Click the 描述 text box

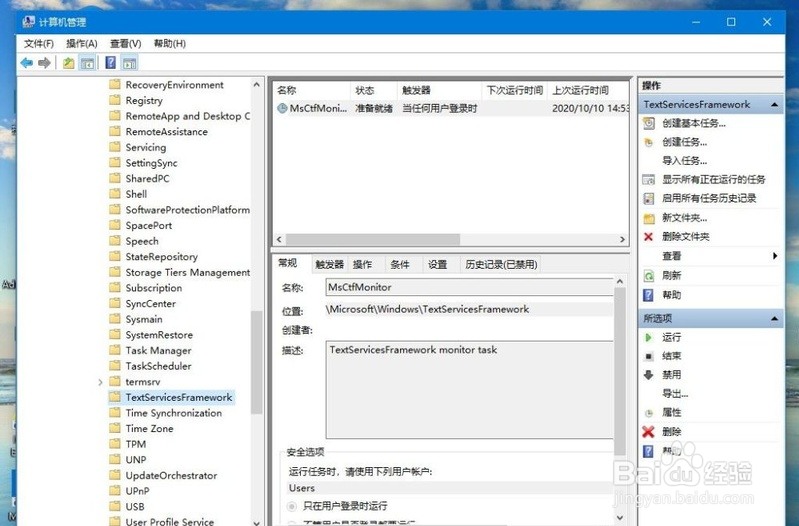pos(469,390)
